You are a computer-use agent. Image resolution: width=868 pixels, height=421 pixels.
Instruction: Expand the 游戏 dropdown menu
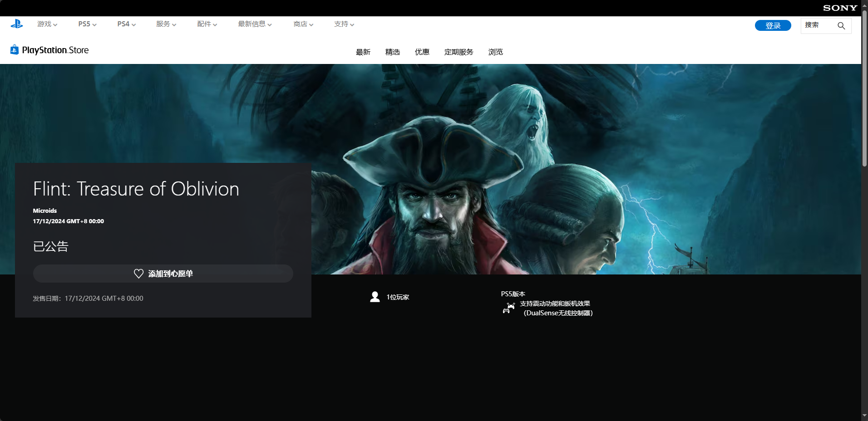point(47,24)
